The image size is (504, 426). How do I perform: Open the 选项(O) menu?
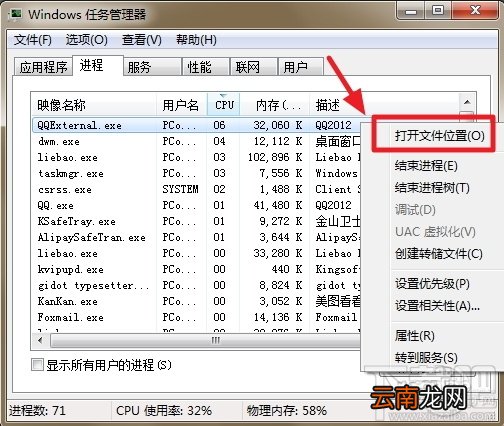click(x=86, y=40)
